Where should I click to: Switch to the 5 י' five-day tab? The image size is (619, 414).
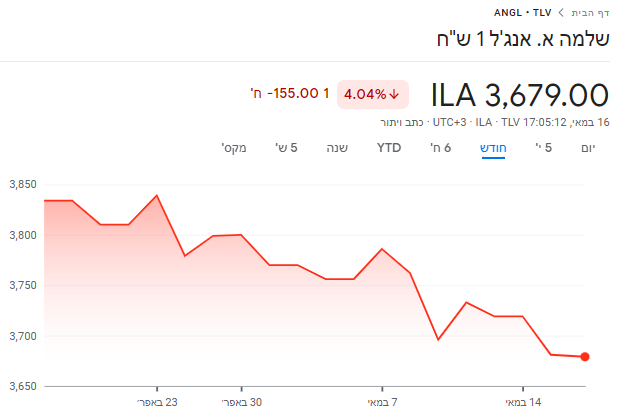(x=543, y=148)
